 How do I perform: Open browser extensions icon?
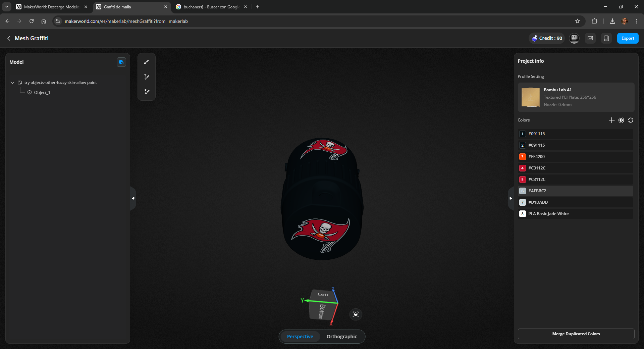point(594,21)
